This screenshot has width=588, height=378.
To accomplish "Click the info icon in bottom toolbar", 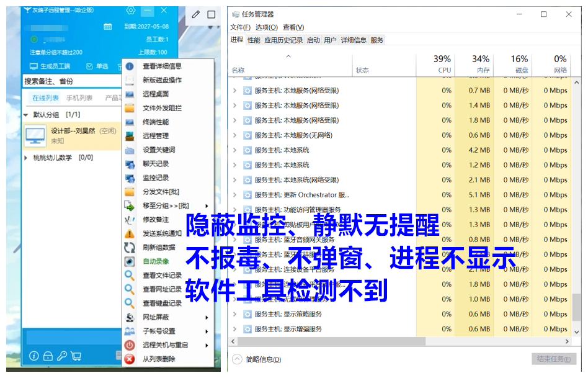I will pos(33,356).
